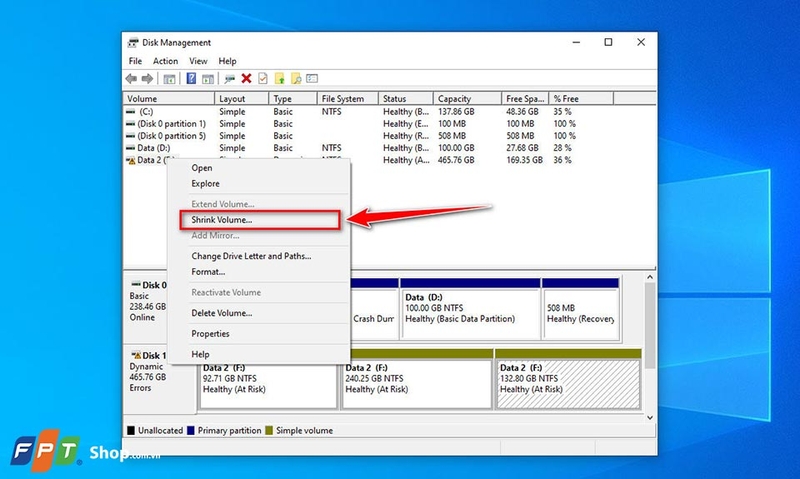Sort by the Layout column header
The image size is (800, 479).
coord(241,98)
